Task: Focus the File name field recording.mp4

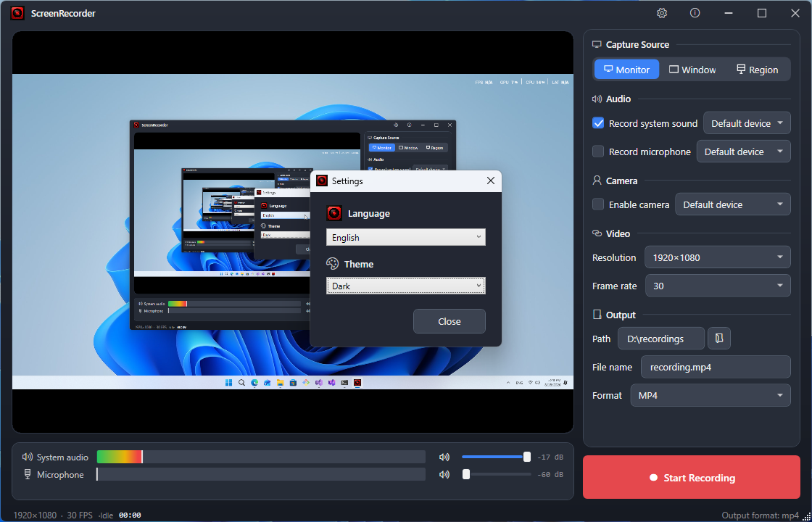Action: click(x=716, y=367)
